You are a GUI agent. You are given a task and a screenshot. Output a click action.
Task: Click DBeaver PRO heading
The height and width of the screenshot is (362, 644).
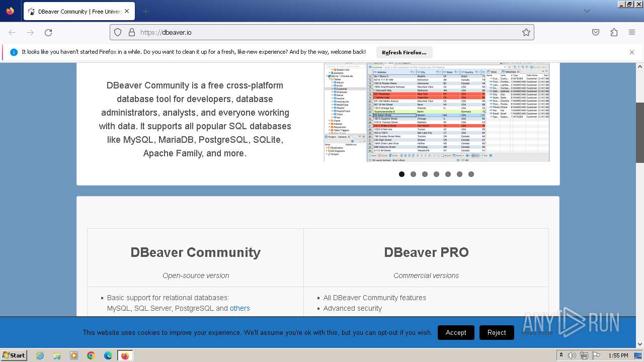coord(426,252)
